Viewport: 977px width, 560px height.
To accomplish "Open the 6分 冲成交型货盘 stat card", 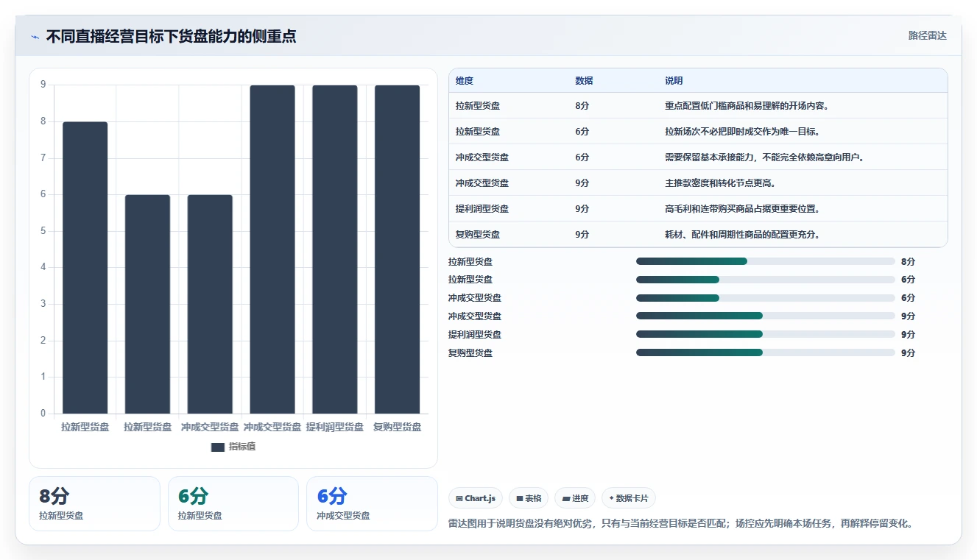I will click(x=372, y=503).
